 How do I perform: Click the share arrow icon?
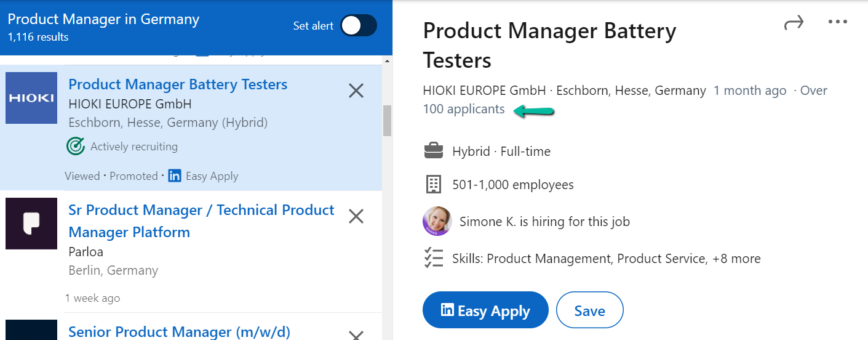[794, 23]
